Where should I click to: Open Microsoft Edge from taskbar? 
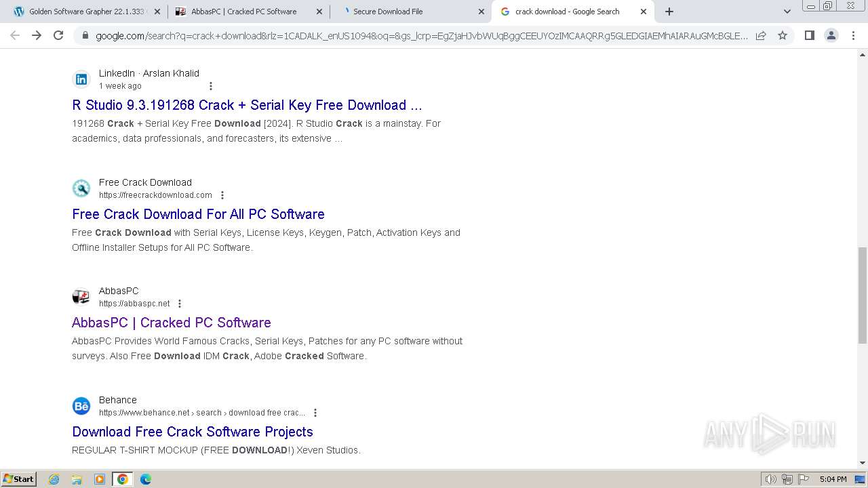pyautogui.click(x=146, y=479)
